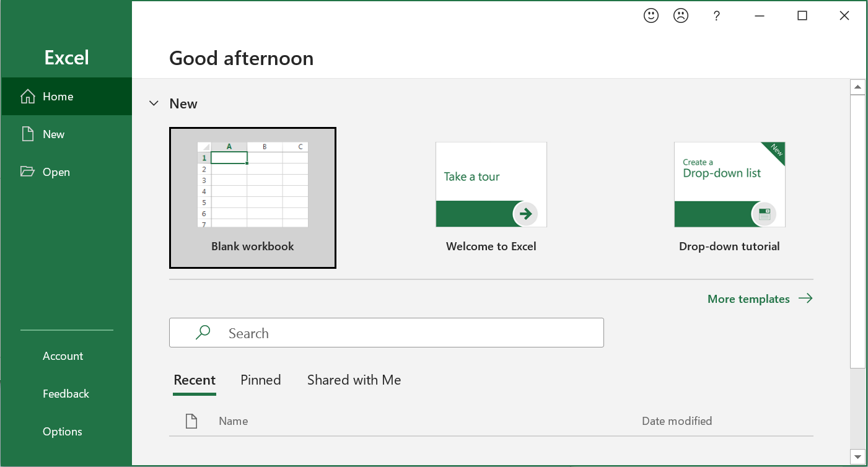The height and width of the screenshot is (467, 868).
Task: Minimize the Excel window
Action: click(x=760, y=16)
